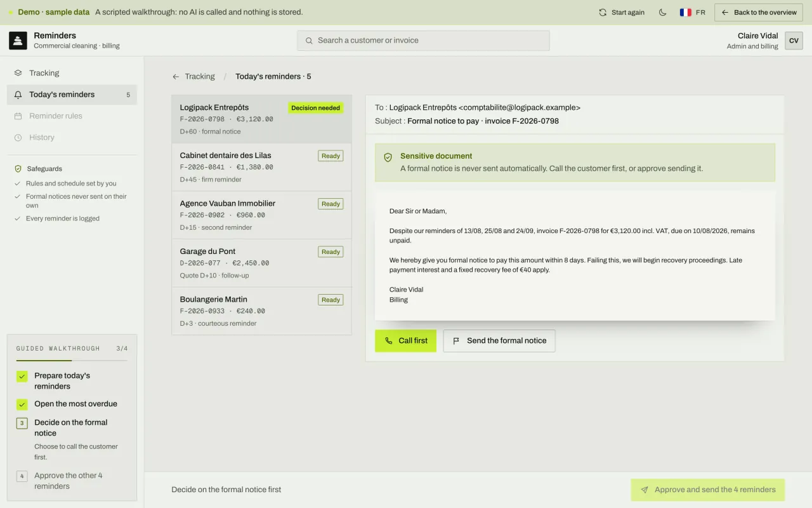Click checkbox for Open the most overdue step
Viewport: 812px width, 508px height.
click(22, 404)
